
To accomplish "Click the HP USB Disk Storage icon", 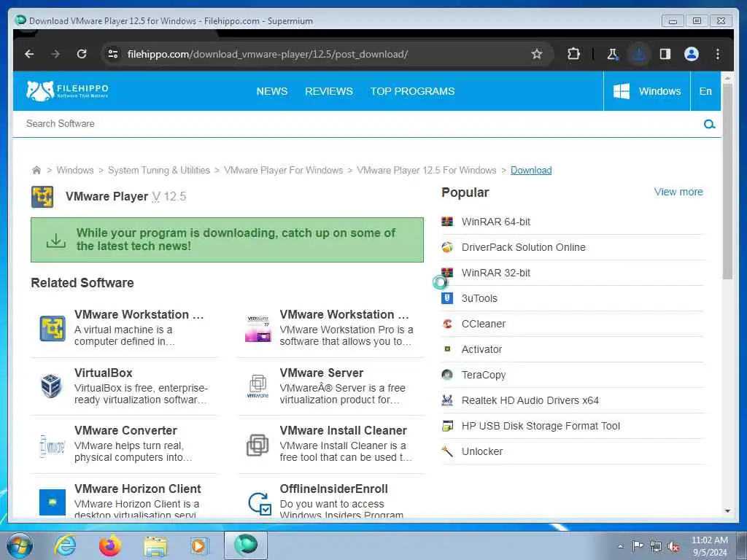I will coord(447,426).
